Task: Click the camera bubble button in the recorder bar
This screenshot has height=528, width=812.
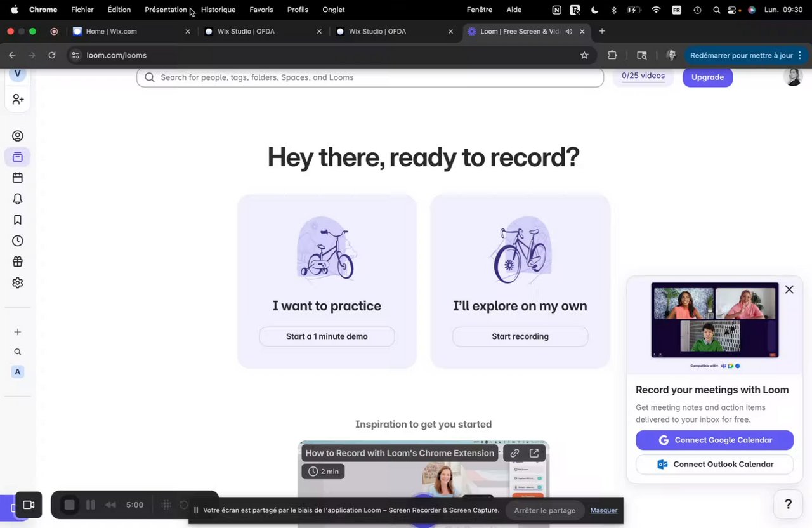Action: (28, 505)
